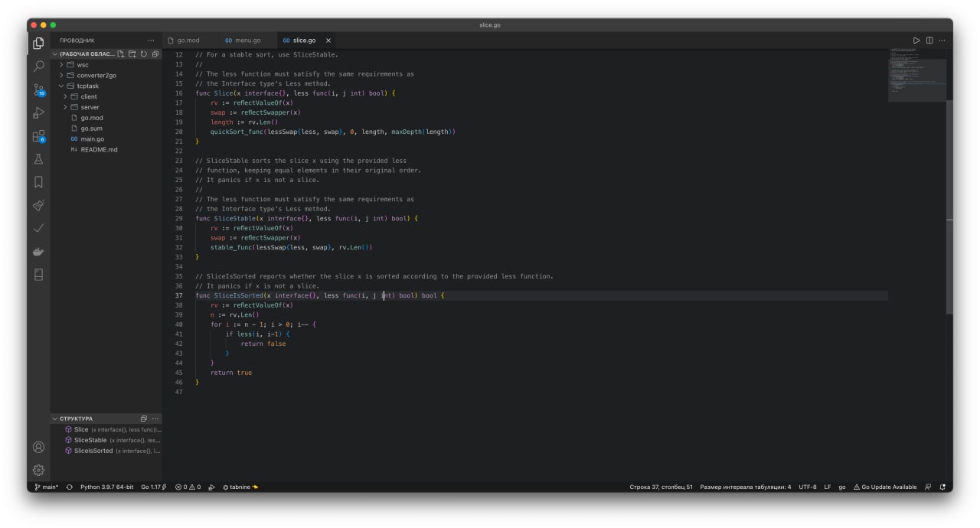
Task: Open main.go in the explorer tree
Action: (92, 139)
